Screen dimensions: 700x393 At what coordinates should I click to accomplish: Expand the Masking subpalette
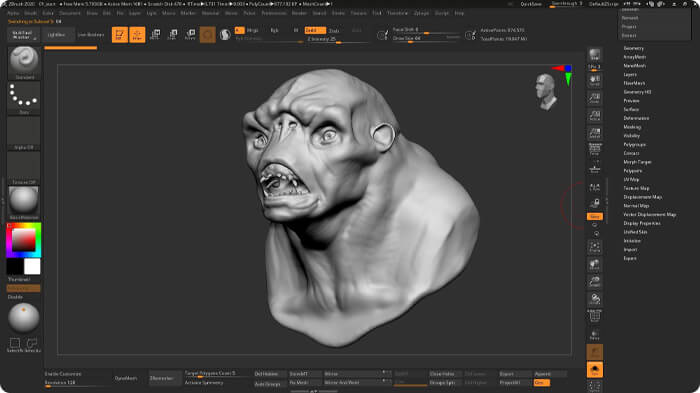pos(632,127)
